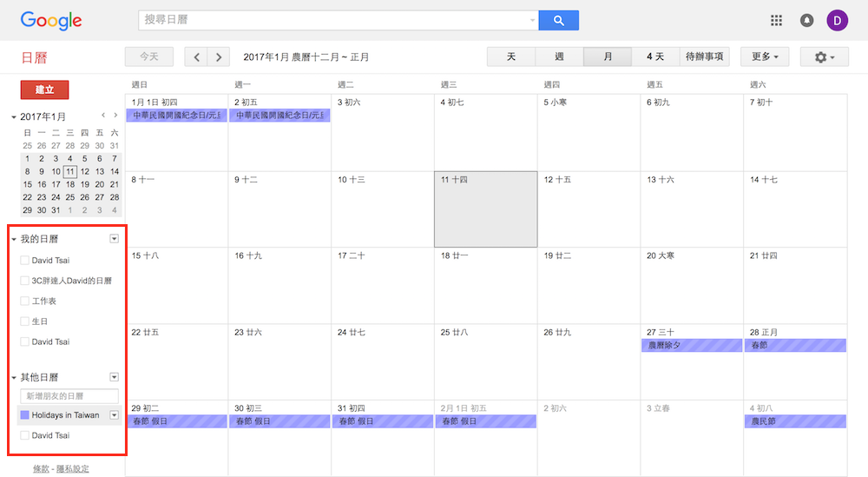Click the 新增朋友的日曆 input field
The height and width of the screenshot is (477, 868).
coord(69,396)
